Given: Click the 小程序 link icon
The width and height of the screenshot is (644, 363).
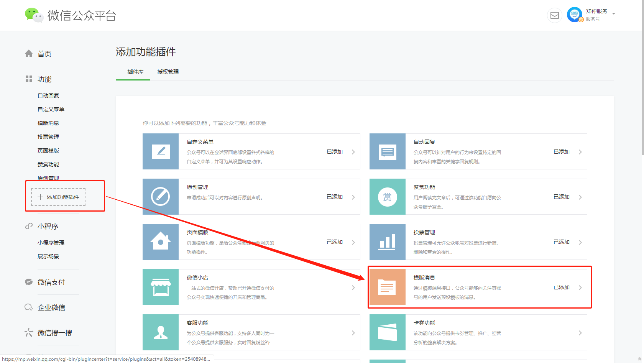Looking at the screenshot, I should point(29,226).
